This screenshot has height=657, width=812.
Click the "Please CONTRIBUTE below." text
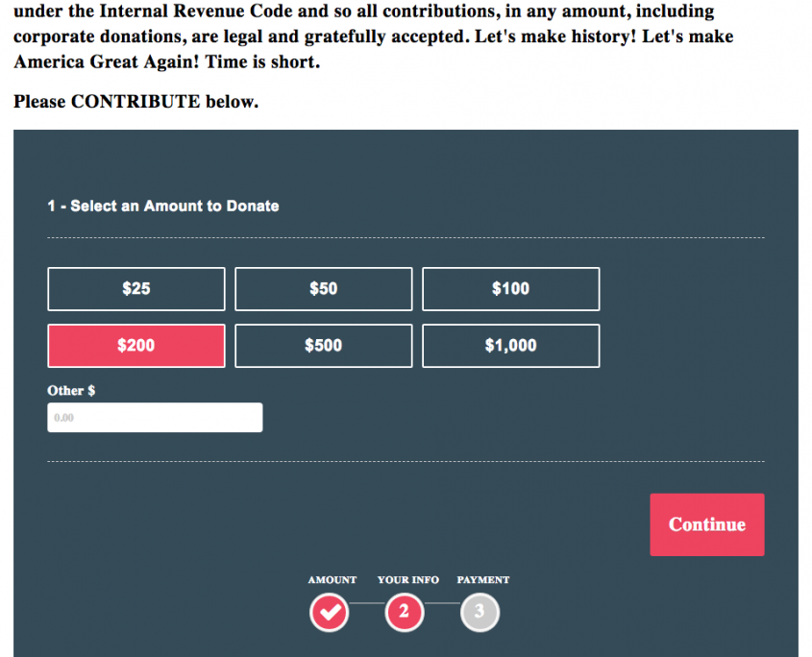click(x=135, y=101)
